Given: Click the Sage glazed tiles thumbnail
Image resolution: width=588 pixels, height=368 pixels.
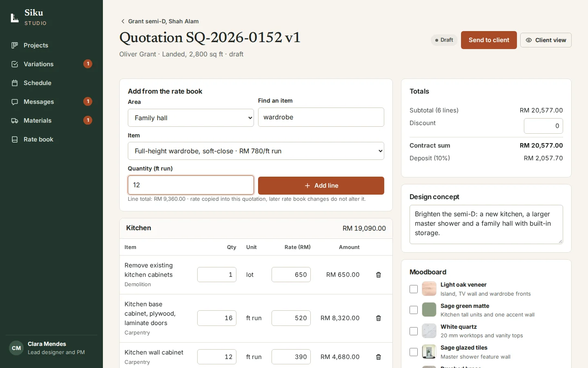Looking at the screenshot, I should pyautogui.click(x=429, y=351).
